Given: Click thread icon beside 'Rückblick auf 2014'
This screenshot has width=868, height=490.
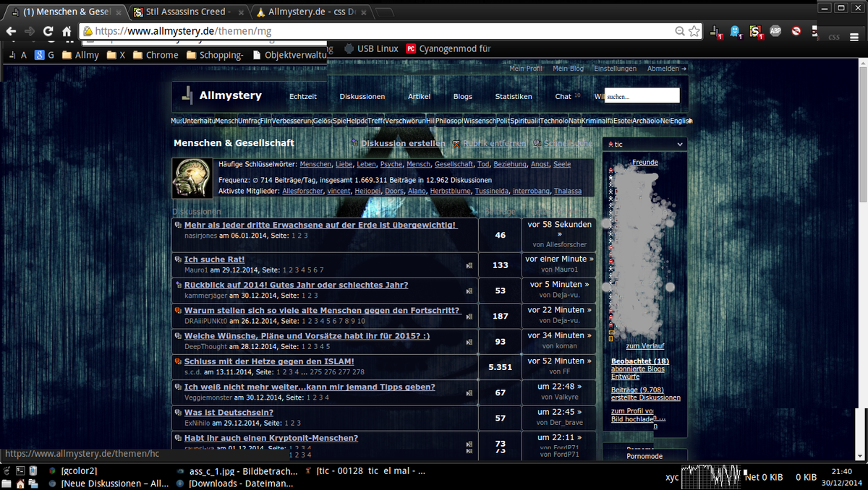Looking at the screenshot, I should click(178, 285).
